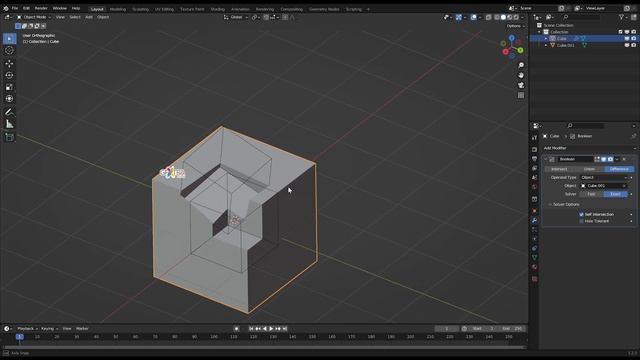Switch to the Shading workspace tab
The width and height of the screenshot is (640, 360).
pos(218,9)
